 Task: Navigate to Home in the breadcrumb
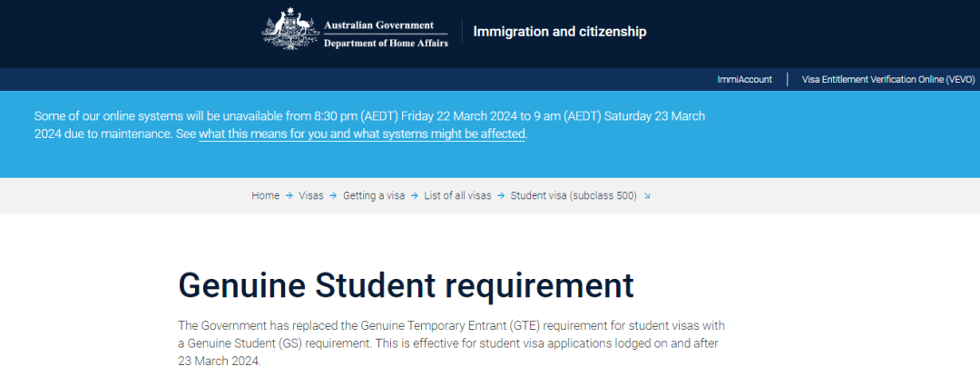pos(266,195)
